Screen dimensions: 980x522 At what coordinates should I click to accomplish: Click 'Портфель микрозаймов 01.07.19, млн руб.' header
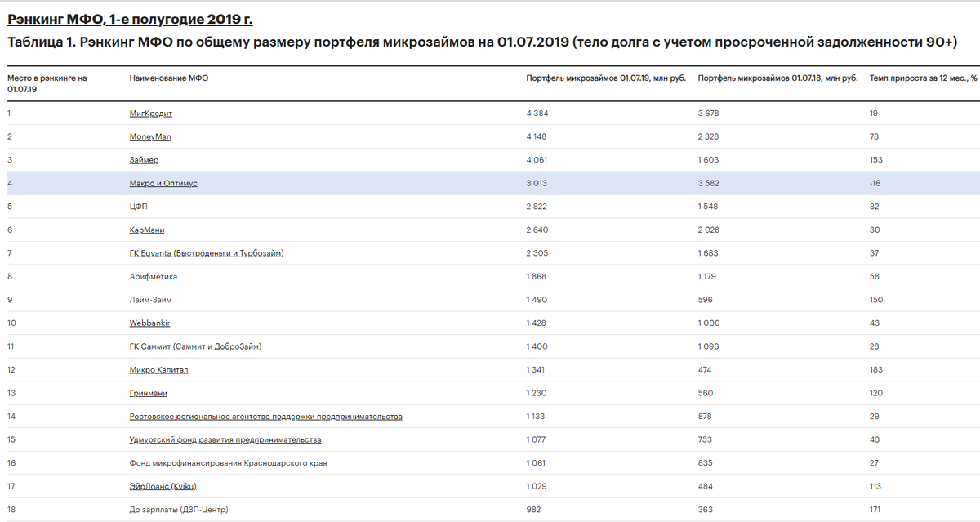[x=606, y=78]
